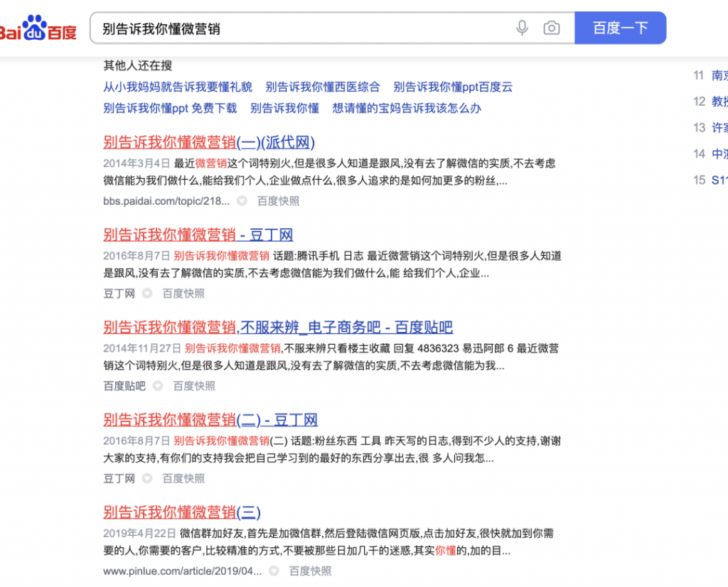This screenshot has width=728, height=587.
Task: Open result 别告诉我你懂微营销(二) - 豆丁网
Action: click(x=210, y=420)
